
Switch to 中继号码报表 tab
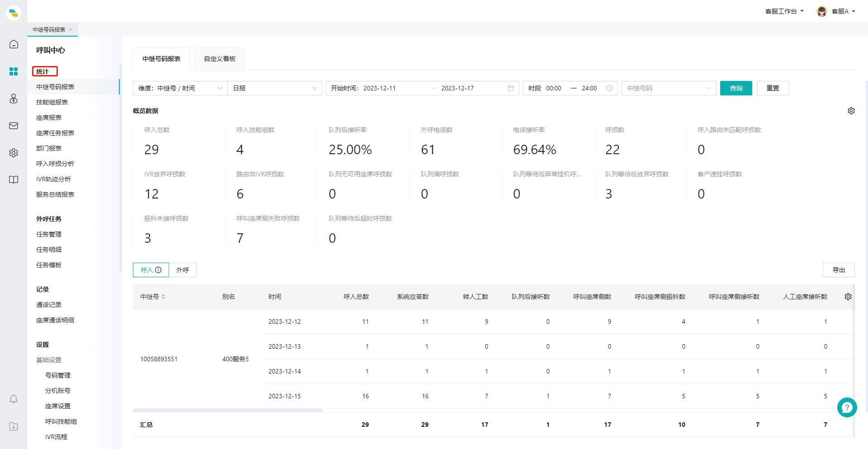pyautogui.click(x=161, y=59)
